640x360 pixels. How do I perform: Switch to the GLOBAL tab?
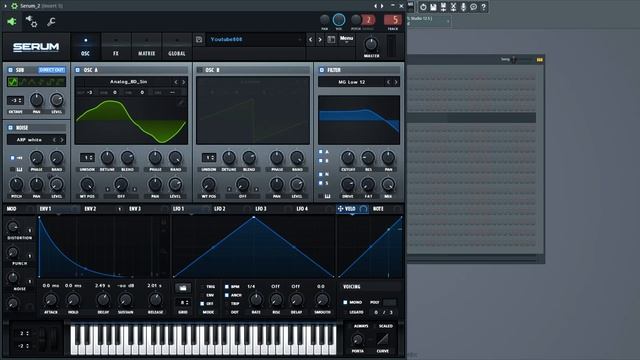pyautogui.click(x=177, y=47)
